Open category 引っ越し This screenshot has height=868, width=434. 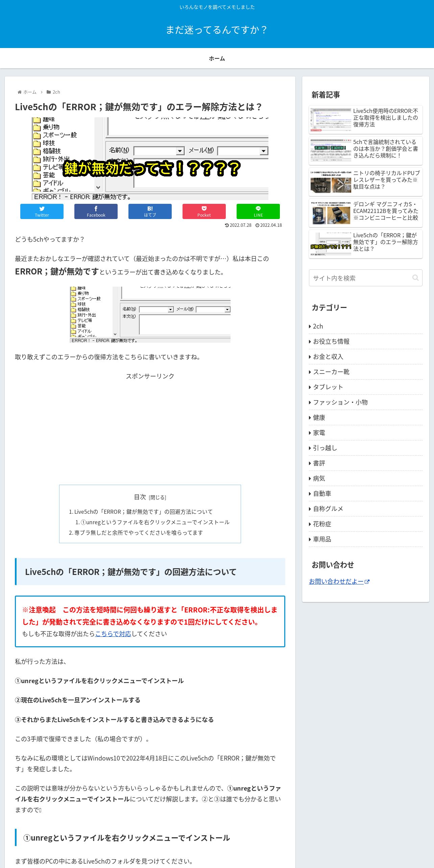(x=366, y=448)
